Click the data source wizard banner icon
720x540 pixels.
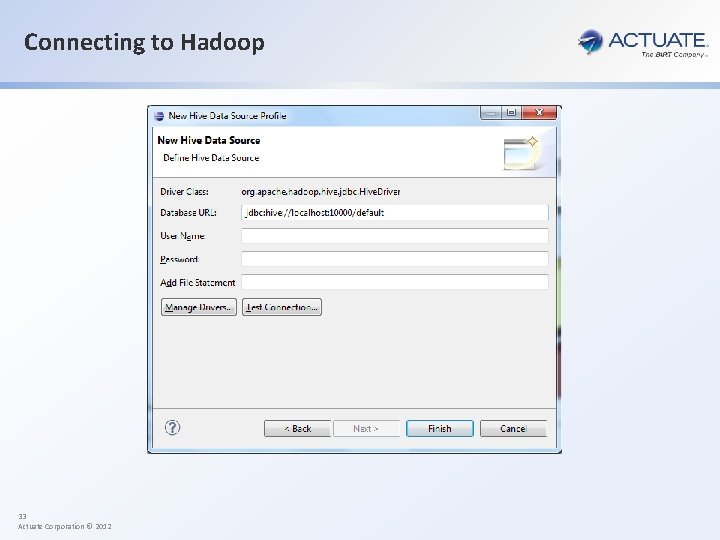[521, 153]
